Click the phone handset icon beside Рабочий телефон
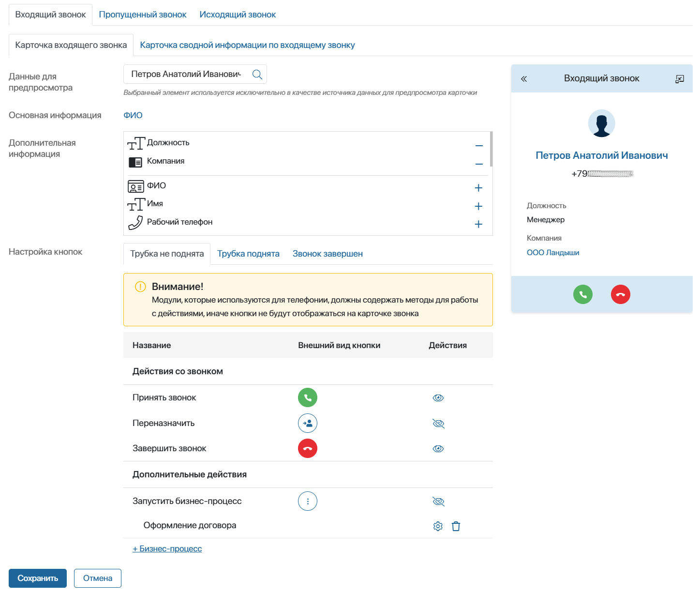The image size is (700, 595). point(135,223)
